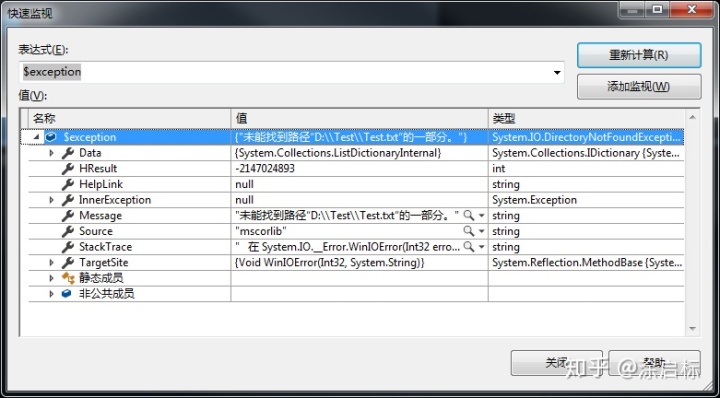
Task: Select the Message row name
Action: tap(101, 215)
